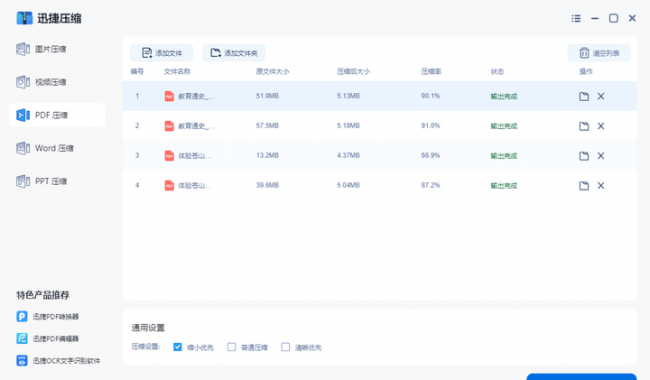
Task: Click the 4.37MB compressed size cell
Action: click(348, 155)
